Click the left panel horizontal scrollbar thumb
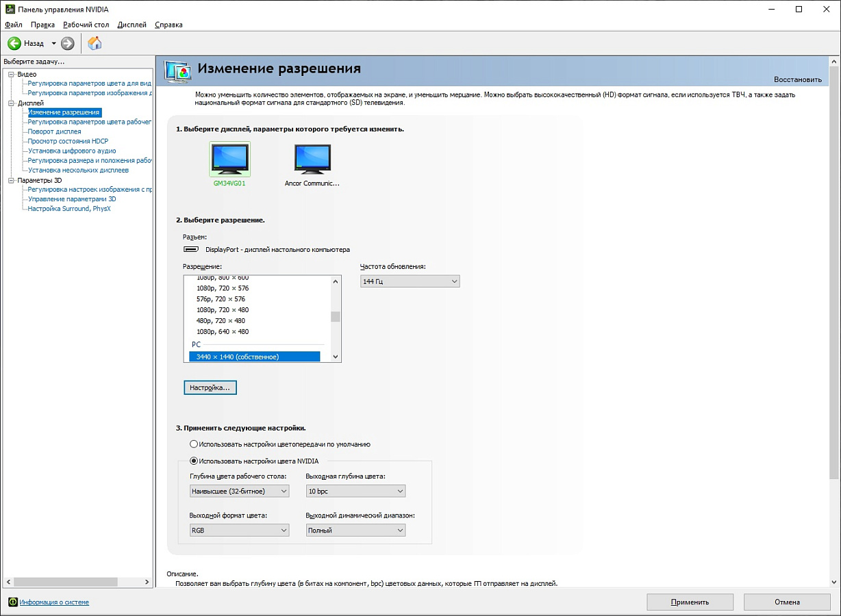The height and width of the screenshot is (616, 841). 65,582
